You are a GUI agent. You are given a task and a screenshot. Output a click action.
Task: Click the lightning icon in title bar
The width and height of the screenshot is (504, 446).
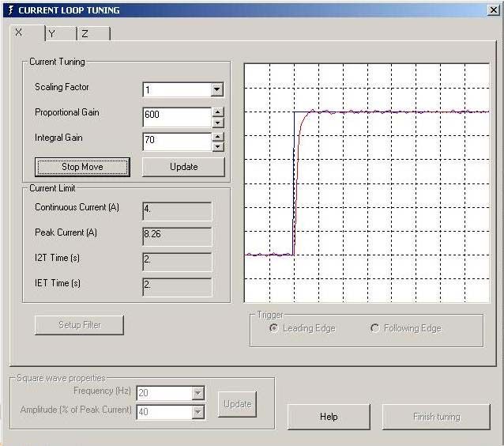[x=10, y=10]
